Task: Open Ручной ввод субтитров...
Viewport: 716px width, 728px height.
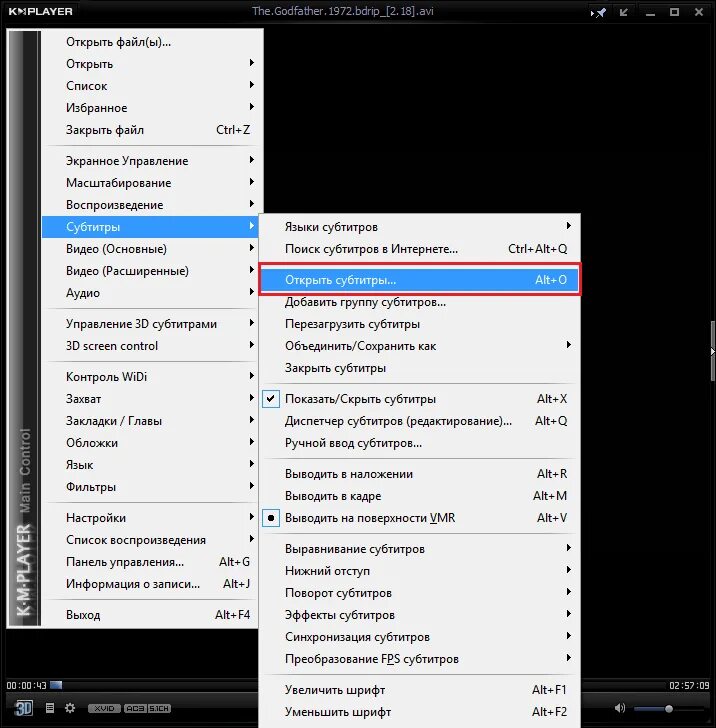Action: 419,443
